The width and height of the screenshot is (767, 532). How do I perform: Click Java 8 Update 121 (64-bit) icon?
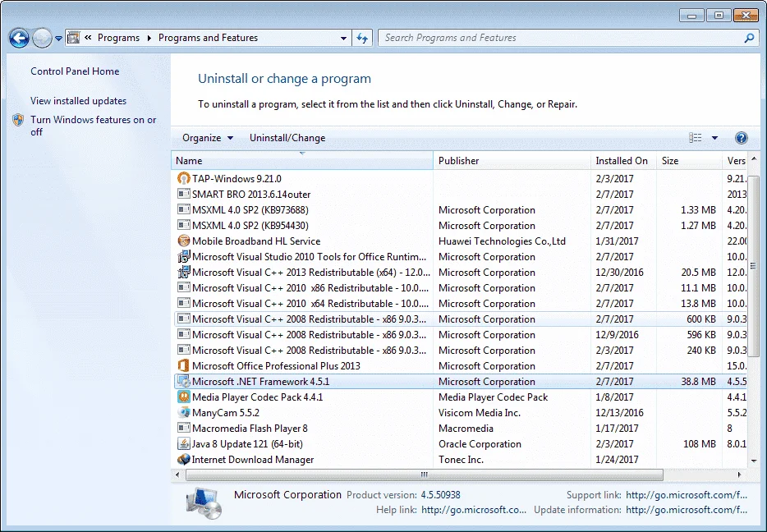pyautogui.click(x=183, y=444)
